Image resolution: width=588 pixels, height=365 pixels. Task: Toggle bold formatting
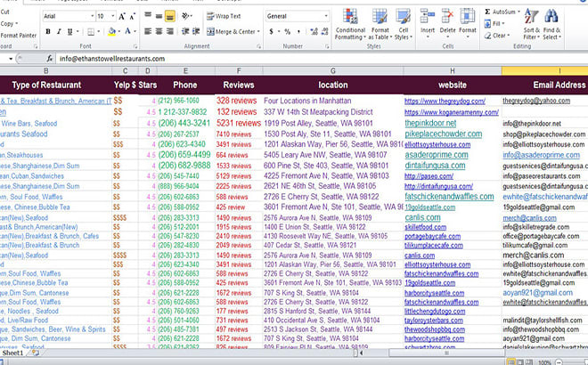pos(48,32)
